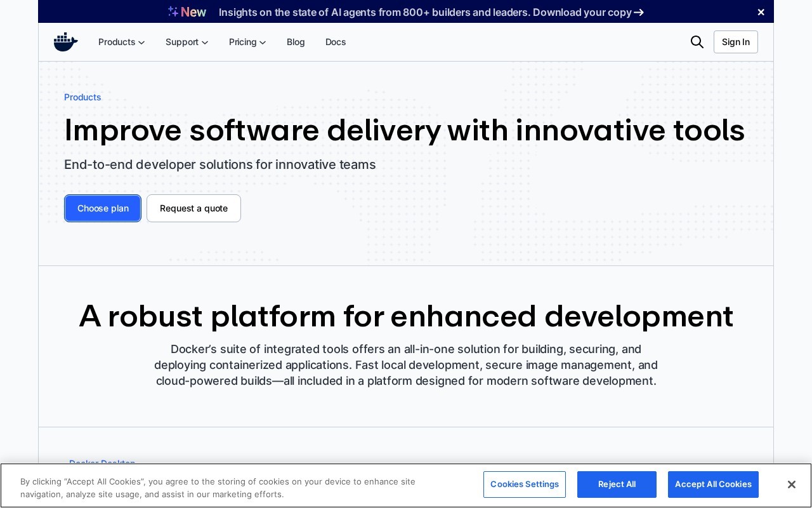Open the search magnifier icon
Image resolution: width=812 pixels, height=508 pixels.
(697, 42)
